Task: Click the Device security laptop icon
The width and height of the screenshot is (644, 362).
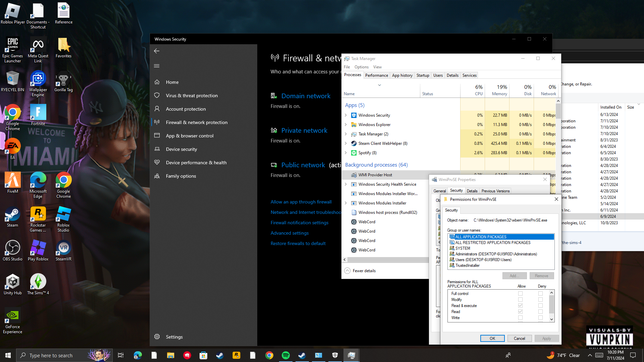Action: [157, 149]
